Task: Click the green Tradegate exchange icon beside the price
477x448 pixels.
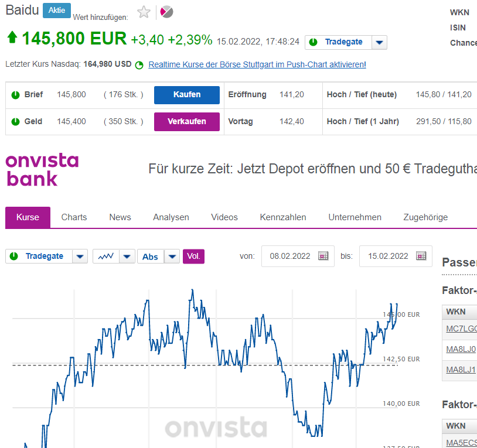Action: [x=315, y=42]
